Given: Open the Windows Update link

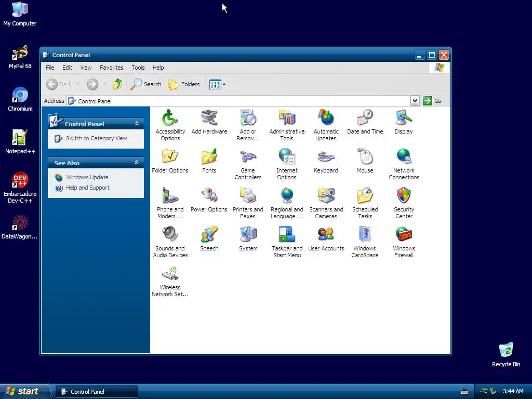Looking at the screenshot, I should point(87,177).
